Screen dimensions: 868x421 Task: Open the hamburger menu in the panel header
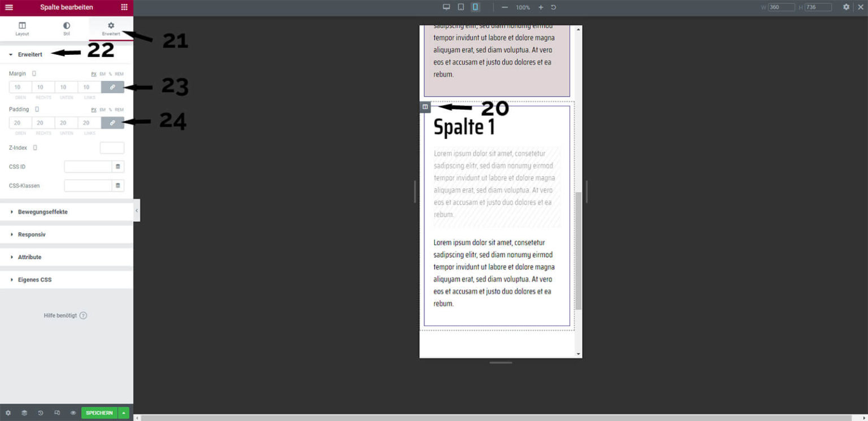(x=8, y=7)
